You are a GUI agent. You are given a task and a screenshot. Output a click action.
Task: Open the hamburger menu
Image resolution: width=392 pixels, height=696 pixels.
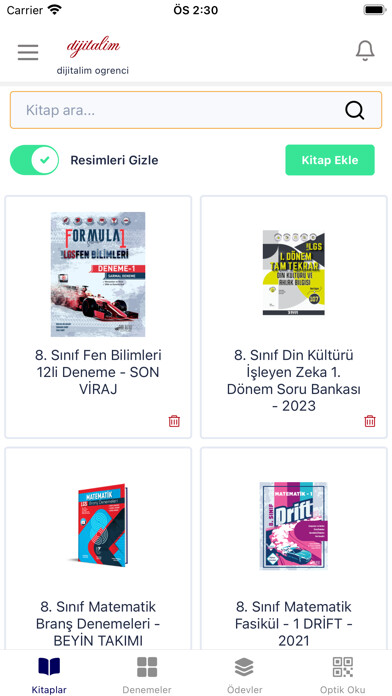(x=28, y=52)
